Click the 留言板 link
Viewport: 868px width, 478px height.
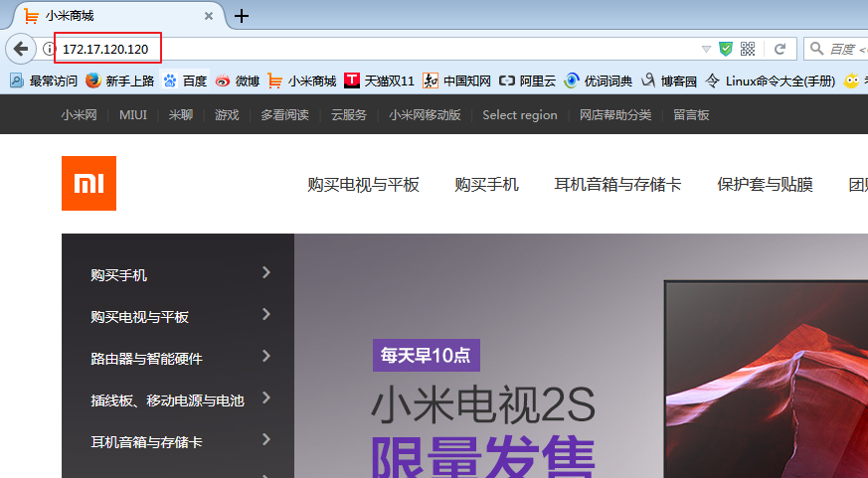tap(691, 115)
